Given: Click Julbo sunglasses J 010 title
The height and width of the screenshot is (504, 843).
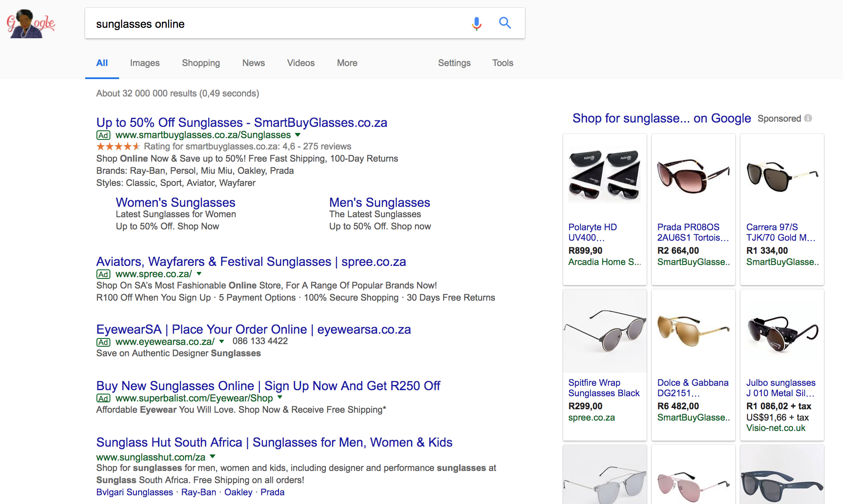Looking at the screenshot, I should coord(781,388).
